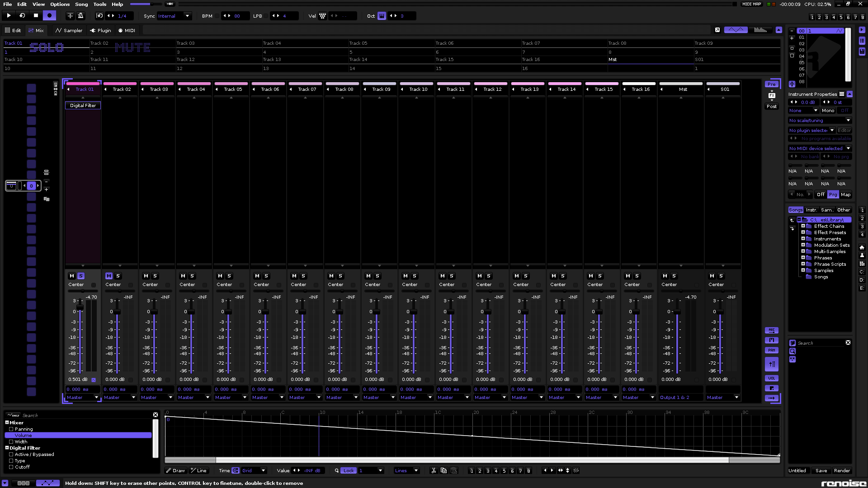The width and height of the screenshot is (868, 488).
Task: Expand the Effect Chains folder
Action: 803,226
